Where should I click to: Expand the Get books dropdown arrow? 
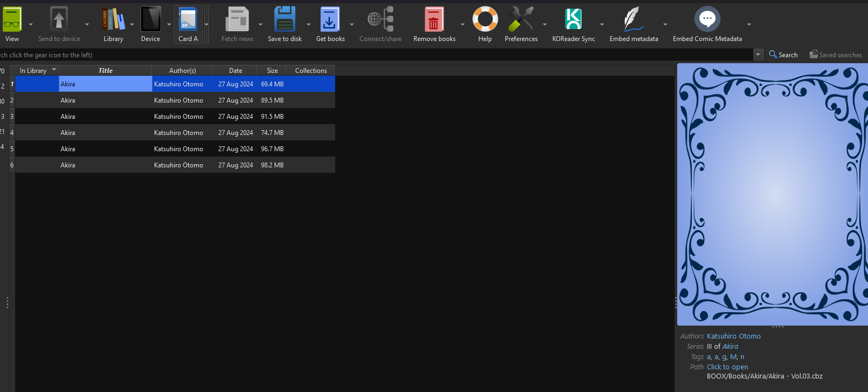coord(352,24)
